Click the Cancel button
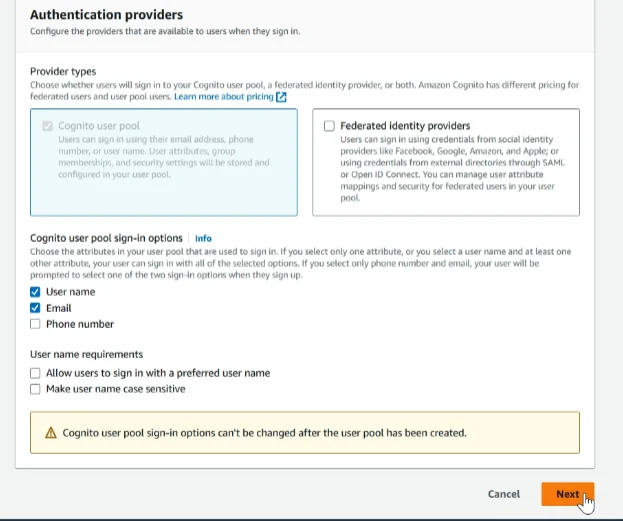This screenshot has width=623, height=521. coord(504,494)
